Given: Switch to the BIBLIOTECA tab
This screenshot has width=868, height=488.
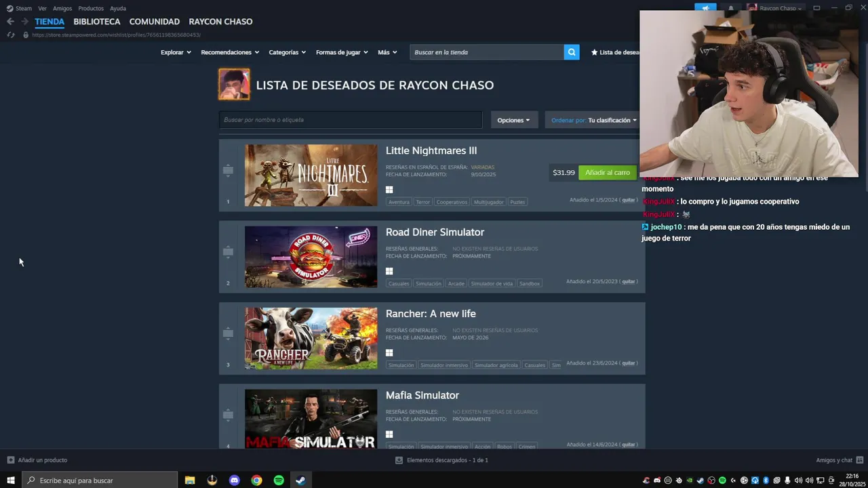Looking at the screenshot, I should (x=97, y=22).
